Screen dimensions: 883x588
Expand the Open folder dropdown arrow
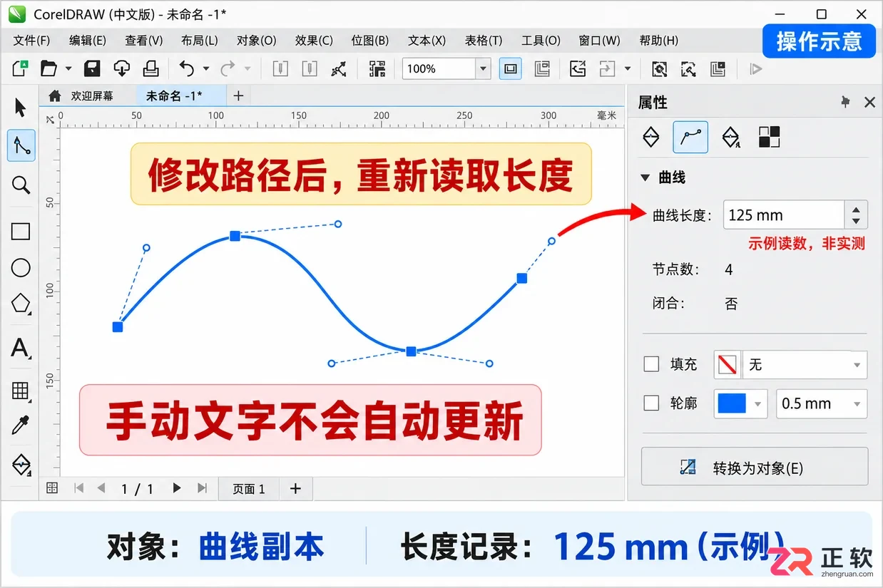coord(68,69)
